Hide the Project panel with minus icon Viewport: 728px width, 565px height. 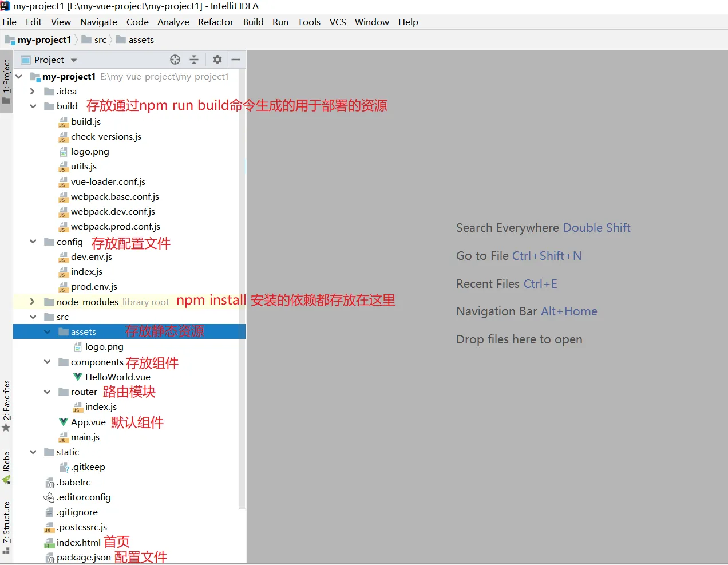(x=236, y=60)
